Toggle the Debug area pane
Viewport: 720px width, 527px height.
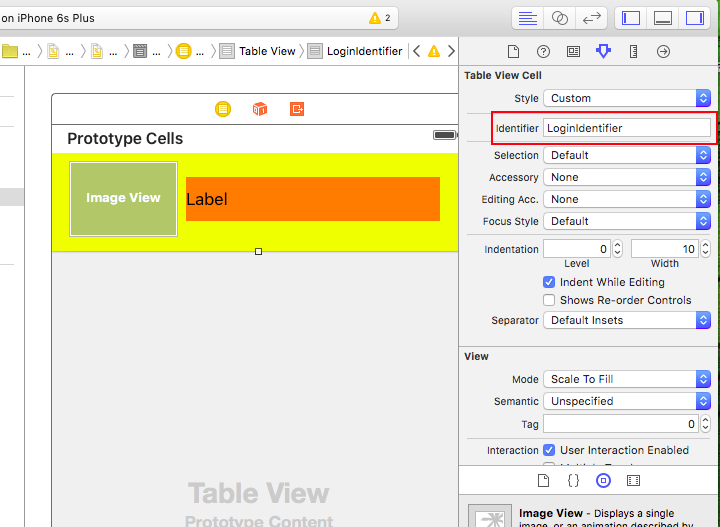663,18
